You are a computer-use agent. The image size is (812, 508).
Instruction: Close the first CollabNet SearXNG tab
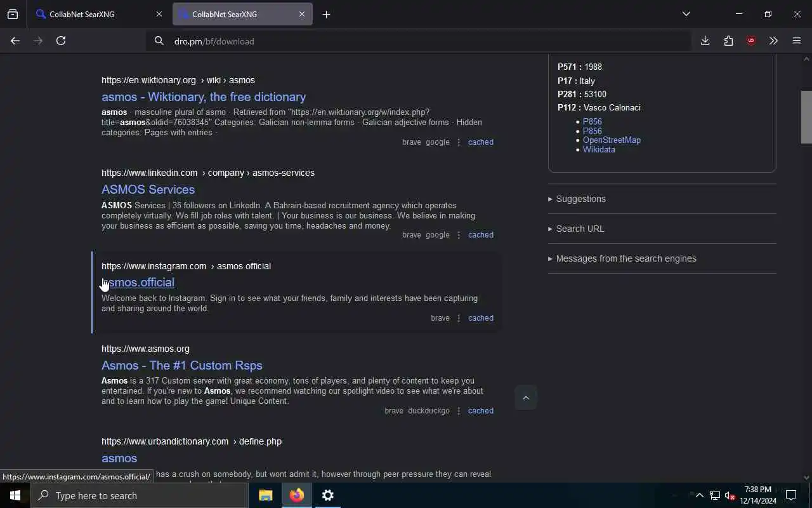coord(159,14)
